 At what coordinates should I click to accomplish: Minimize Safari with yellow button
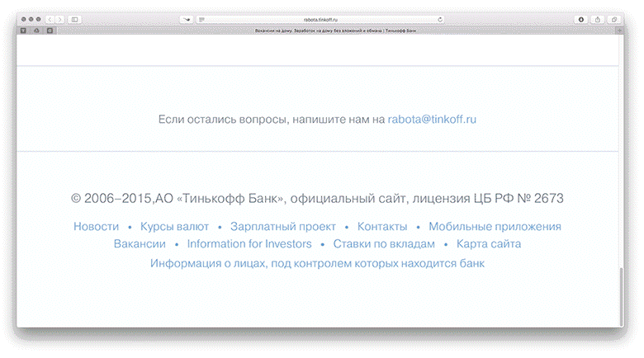pyautogui.click(x=31, y=19)
